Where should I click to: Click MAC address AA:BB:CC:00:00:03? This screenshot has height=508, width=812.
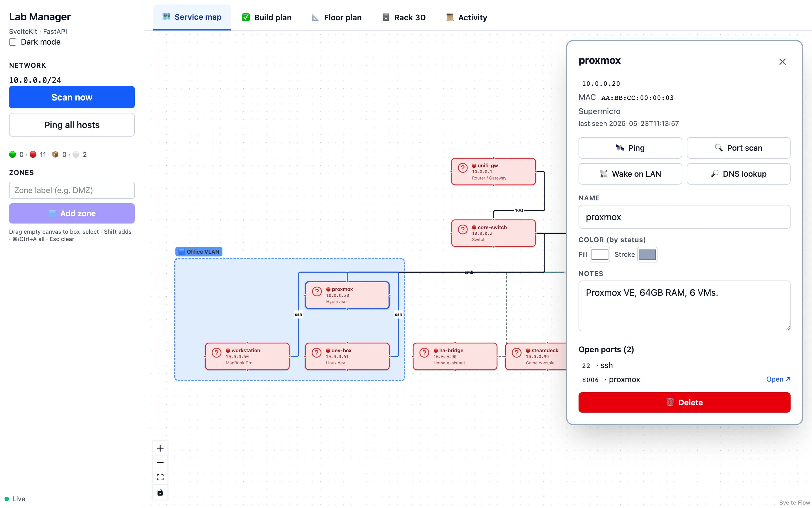(x=637, y=98)
